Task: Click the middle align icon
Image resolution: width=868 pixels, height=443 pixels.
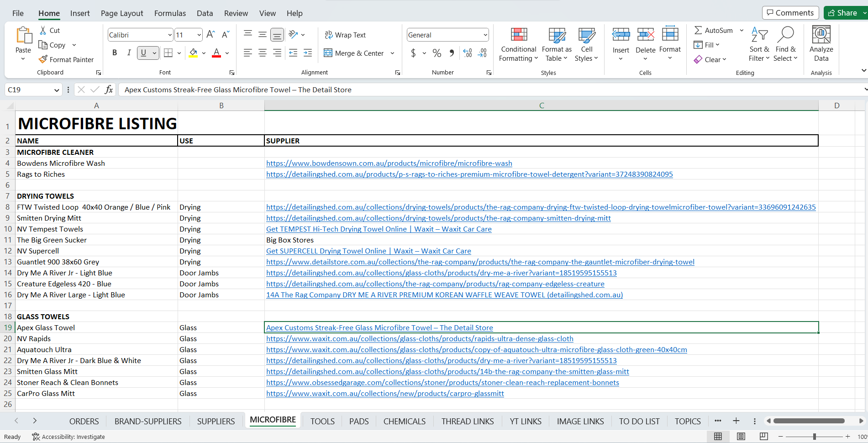Action: click(263, 34)
